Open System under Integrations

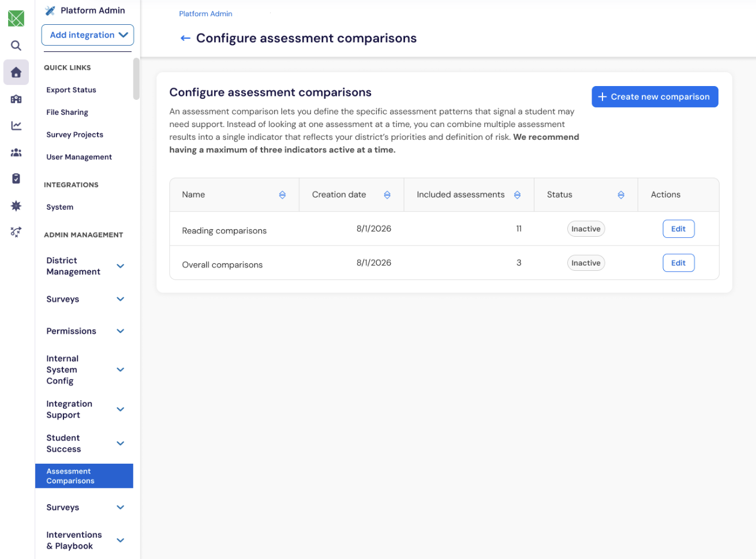(x=60, y=207)
